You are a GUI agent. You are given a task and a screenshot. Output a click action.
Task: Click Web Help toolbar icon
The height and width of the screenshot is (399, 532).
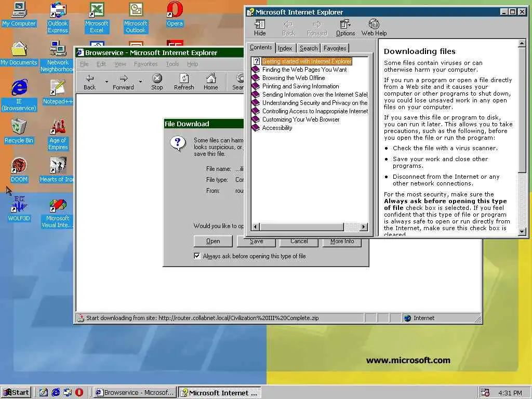374,28
